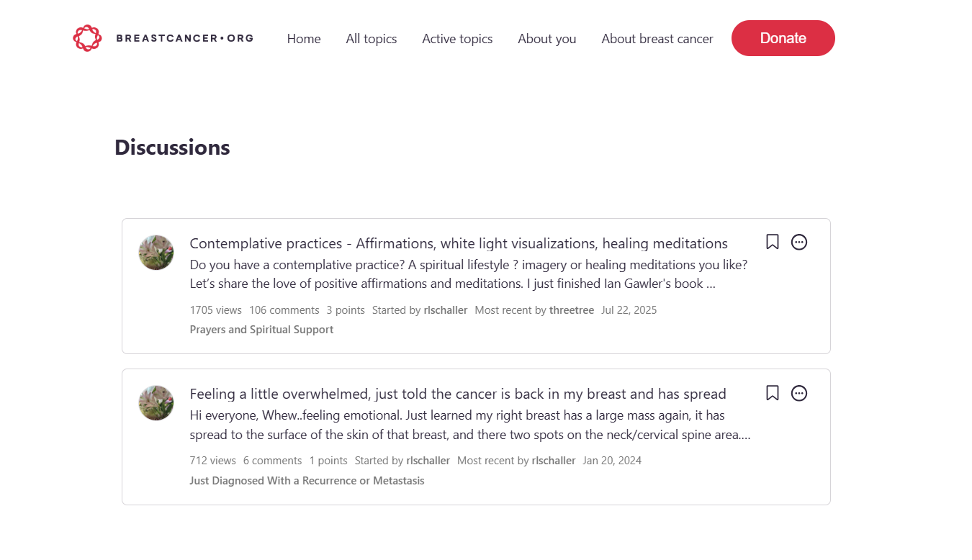
Task: Open Just Diagnosed With a Recurrence or Metastasis
Action: (307, 480)
